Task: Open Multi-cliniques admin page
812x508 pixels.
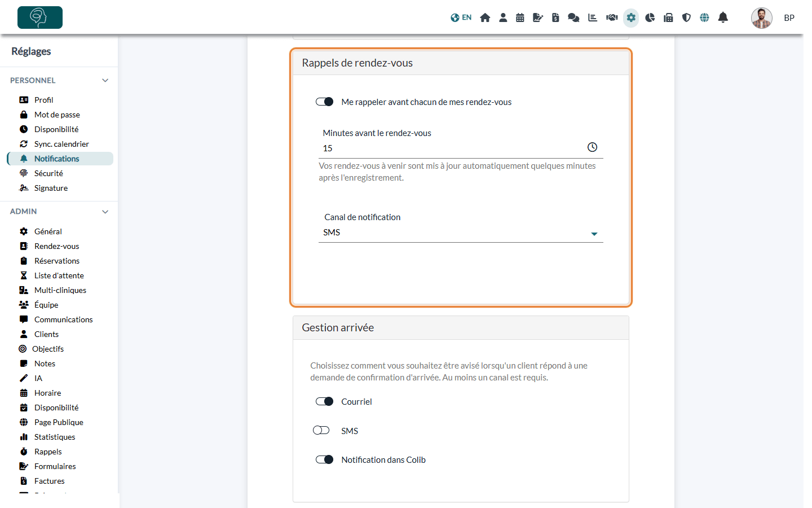Action: click(x=60, y=290)
